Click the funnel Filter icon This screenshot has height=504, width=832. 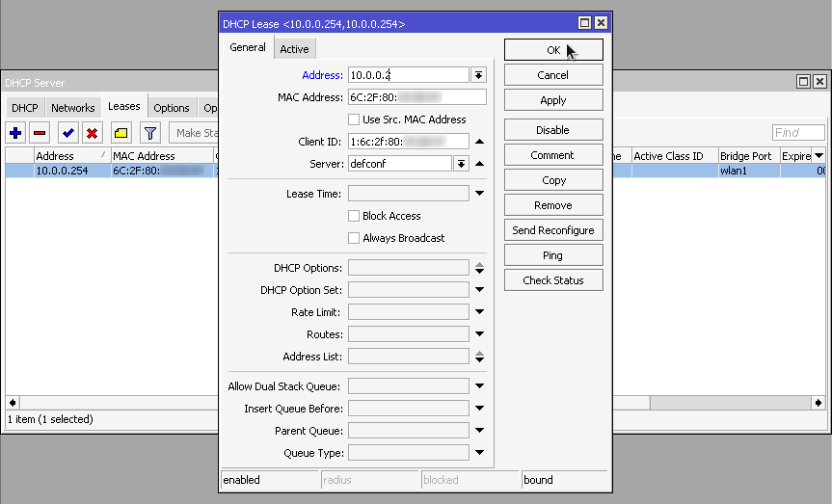click(150, 133)
